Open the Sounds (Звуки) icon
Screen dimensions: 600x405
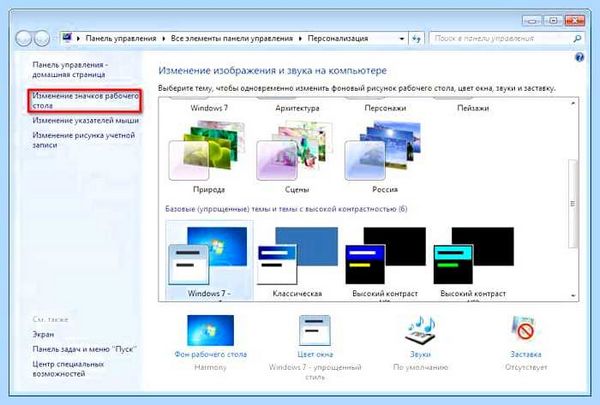point(420,330)
